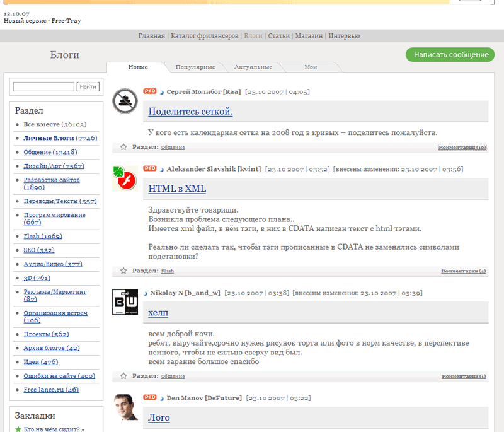Open "Каталог фрилансеров" in the top menu
The height and width of the screenshot is (432, 504).
205,36
